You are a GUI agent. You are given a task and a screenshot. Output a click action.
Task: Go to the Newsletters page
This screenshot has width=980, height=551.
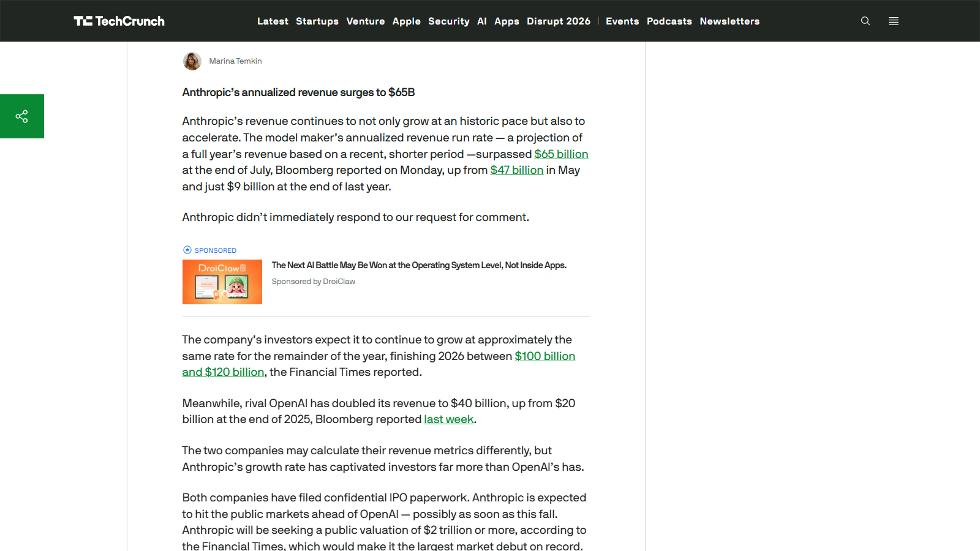coord(729,21)
